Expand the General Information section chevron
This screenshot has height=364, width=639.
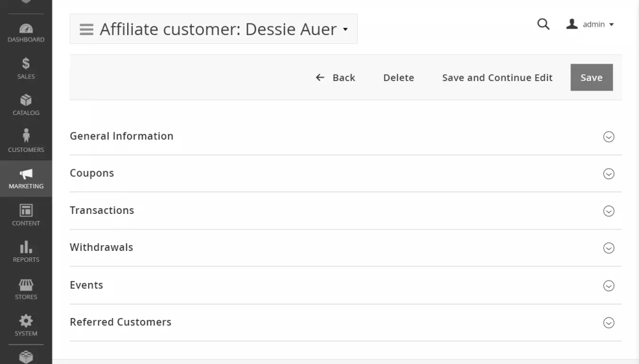click(x=609, y=137)
